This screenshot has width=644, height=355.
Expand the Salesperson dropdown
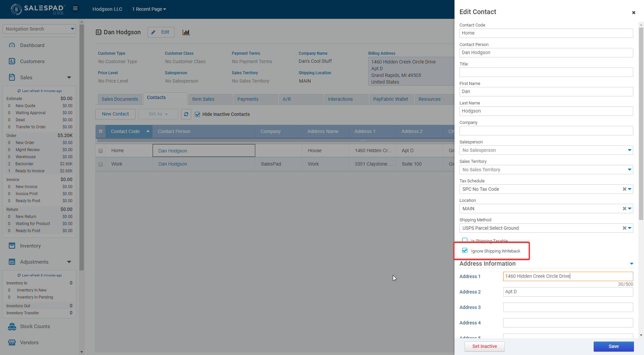coord(629,150)
